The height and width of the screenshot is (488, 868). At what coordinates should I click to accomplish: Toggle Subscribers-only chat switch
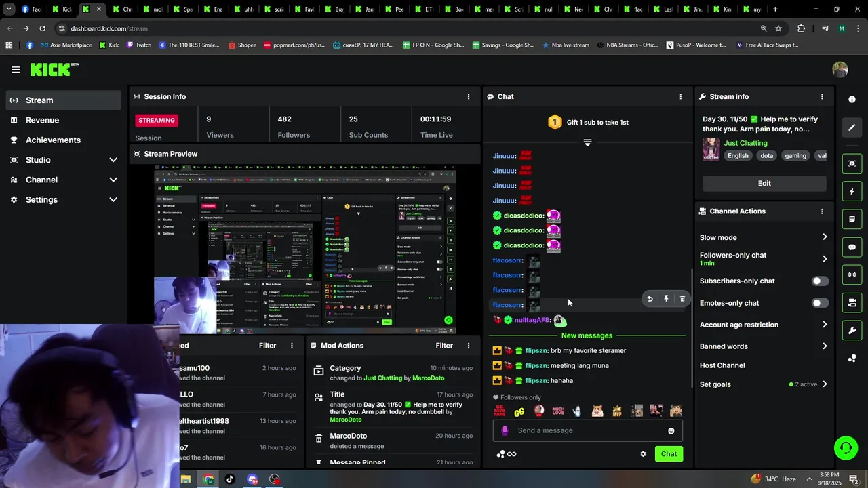(819, 281)
